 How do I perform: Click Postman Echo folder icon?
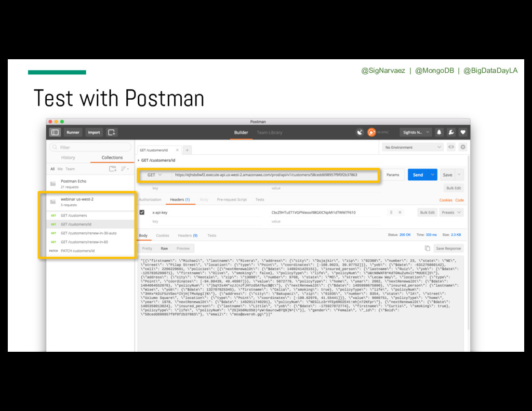[x=53, y=183]
